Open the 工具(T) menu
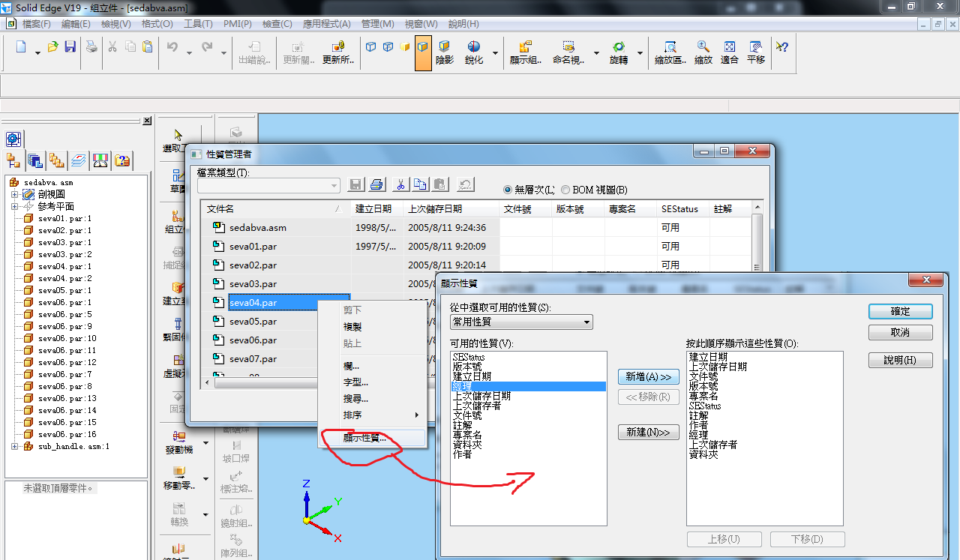 pos(198,24)
